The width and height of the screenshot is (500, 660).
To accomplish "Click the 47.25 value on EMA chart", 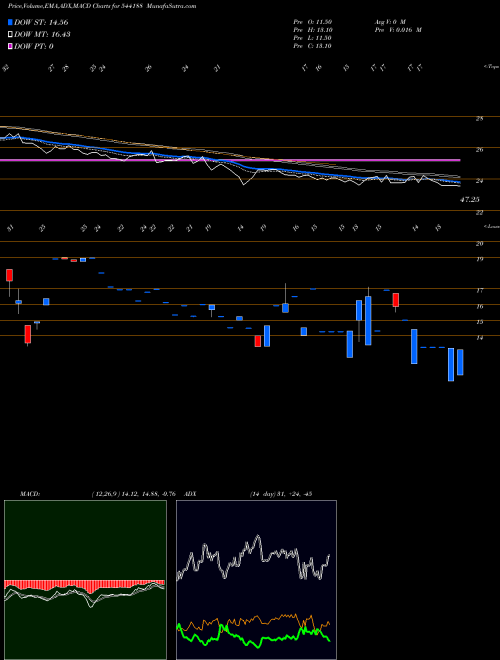I will 469,200.
